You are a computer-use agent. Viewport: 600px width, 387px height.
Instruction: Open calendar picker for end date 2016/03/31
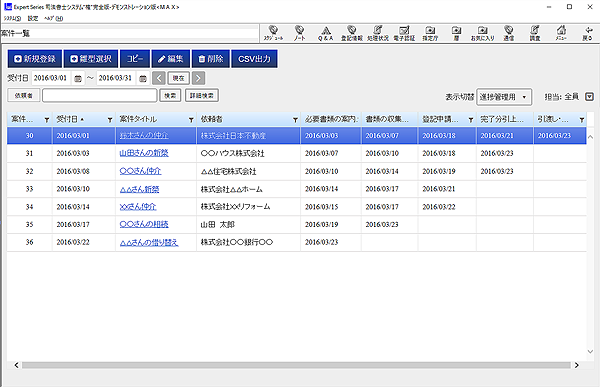pos(143,78)
